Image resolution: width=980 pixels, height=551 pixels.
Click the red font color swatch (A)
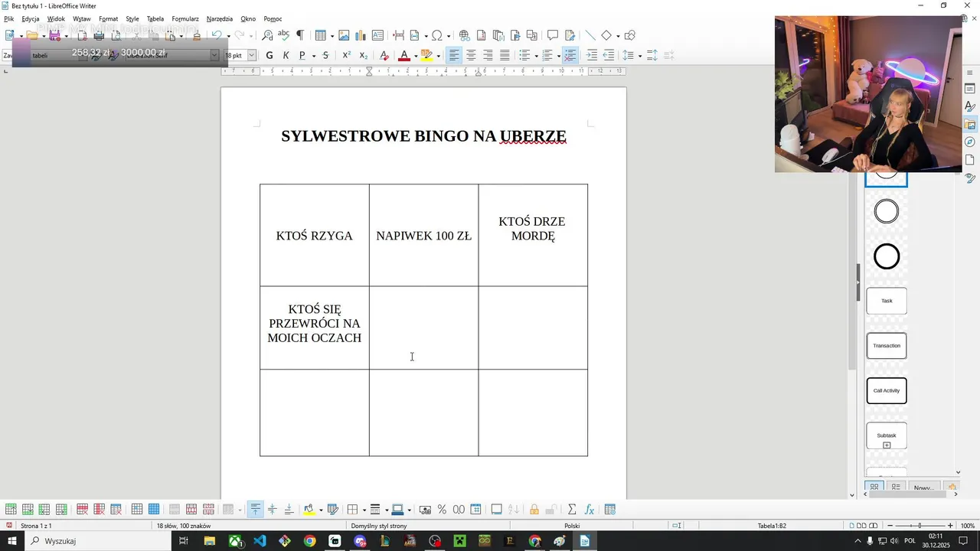tap(403, 55)
